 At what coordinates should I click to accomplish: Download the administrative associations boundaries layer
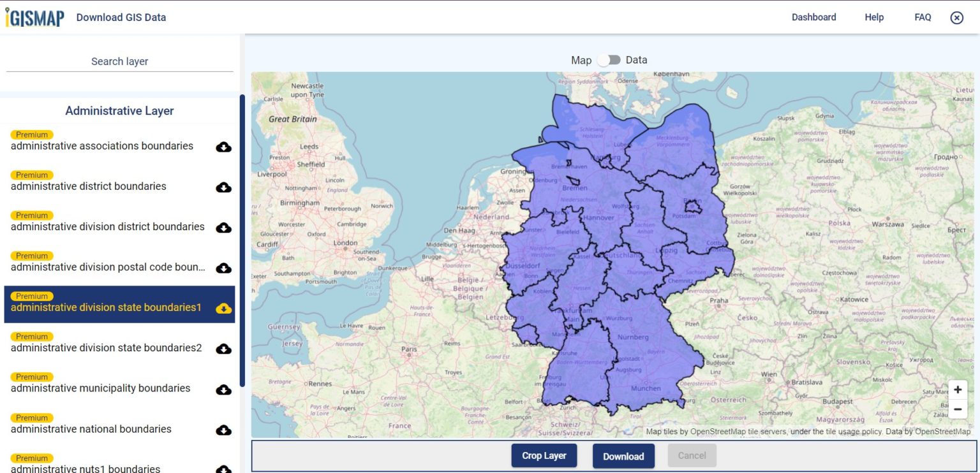coord(223,147)
